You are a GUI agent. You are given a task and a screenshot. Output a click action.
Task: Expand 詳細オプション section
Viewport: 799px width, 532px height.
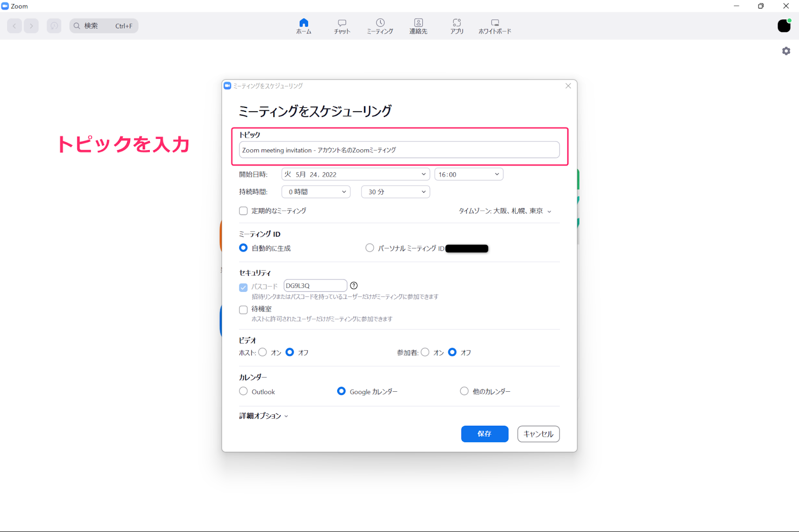click(264, 416)
